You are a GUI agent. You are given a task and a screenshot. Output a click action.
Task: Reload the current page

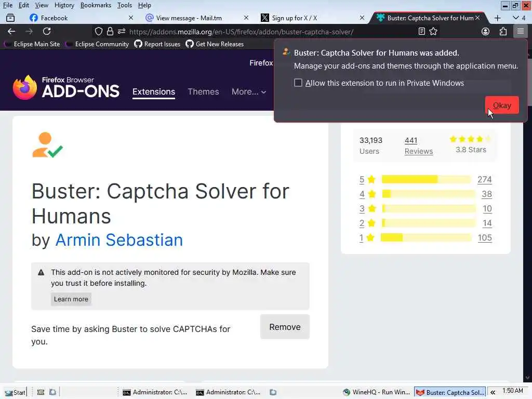(x=47, y=32)
